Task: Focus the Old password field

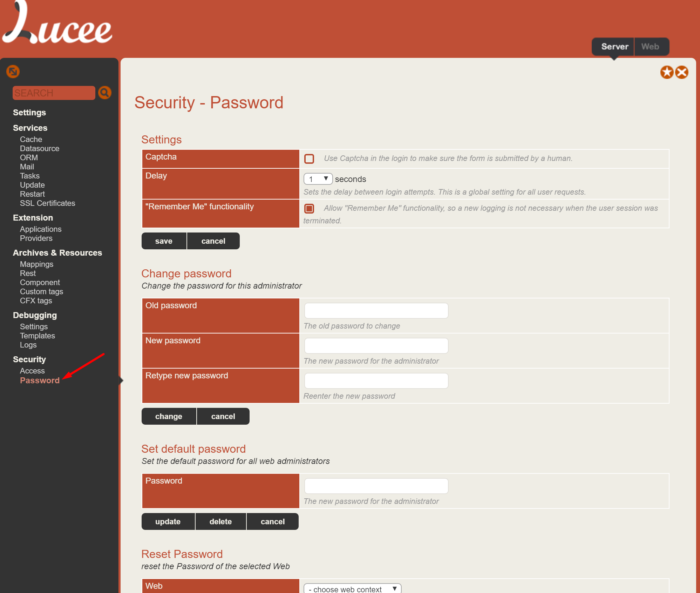Action: (x=376, y=311)
